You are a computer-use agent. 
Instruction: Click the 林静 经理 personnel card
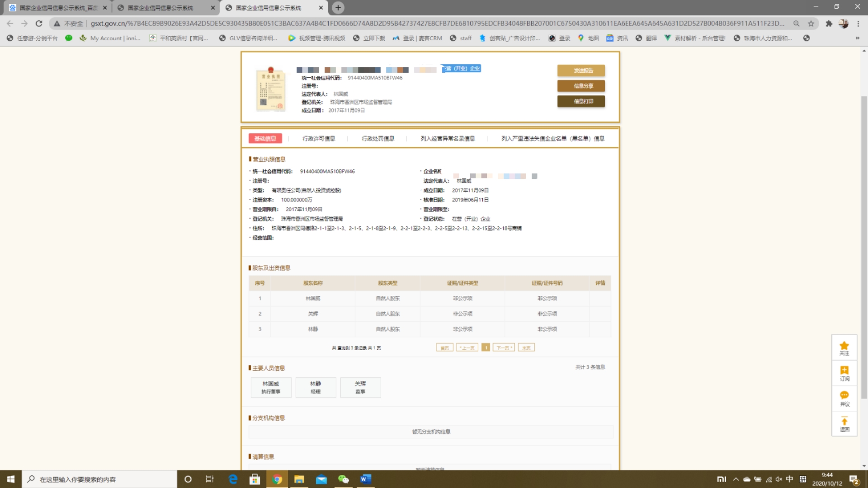[316, 387]
